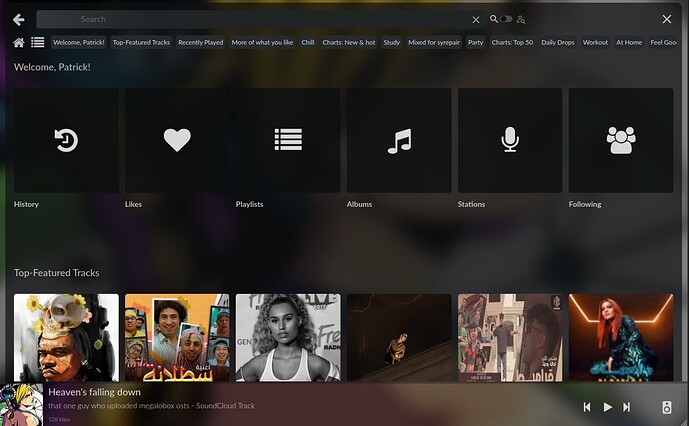The width and height of the screenshot is (689, 426).
Task: Open the red-haired woman neon track
Action: 621,337
